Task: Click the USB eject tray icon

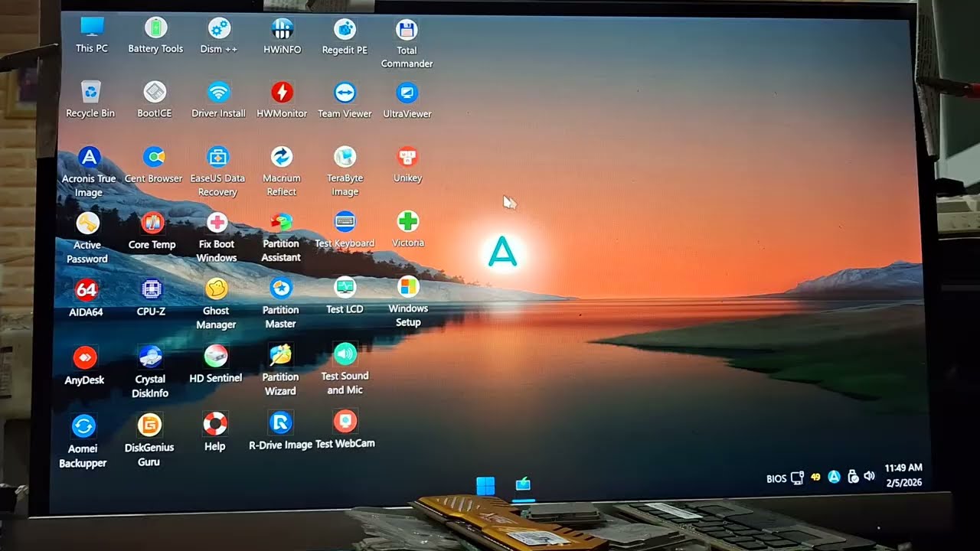Action: tap(852, 476)
